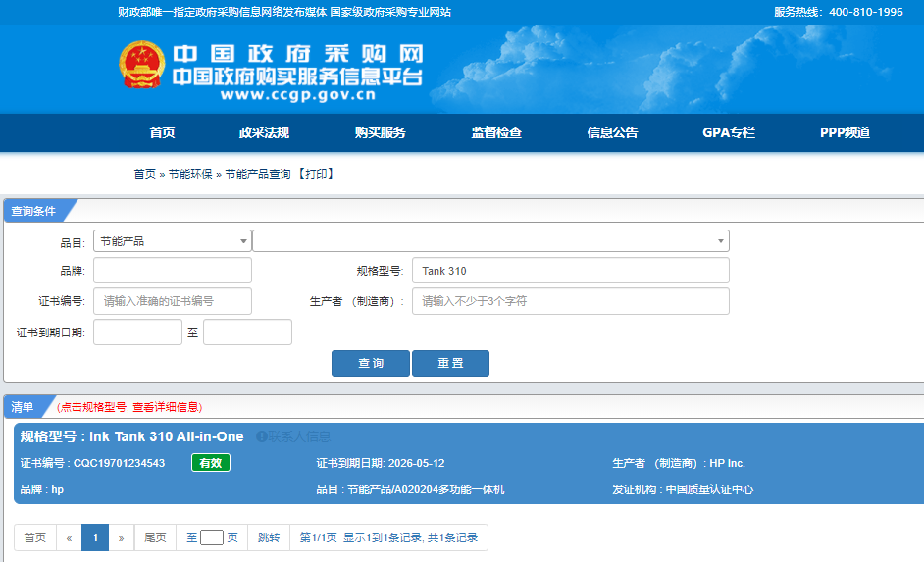The width and height of the screenshot is (924, 562).
Task: Open the GPA专栏 navigation item
Action: tap(729, 132)
